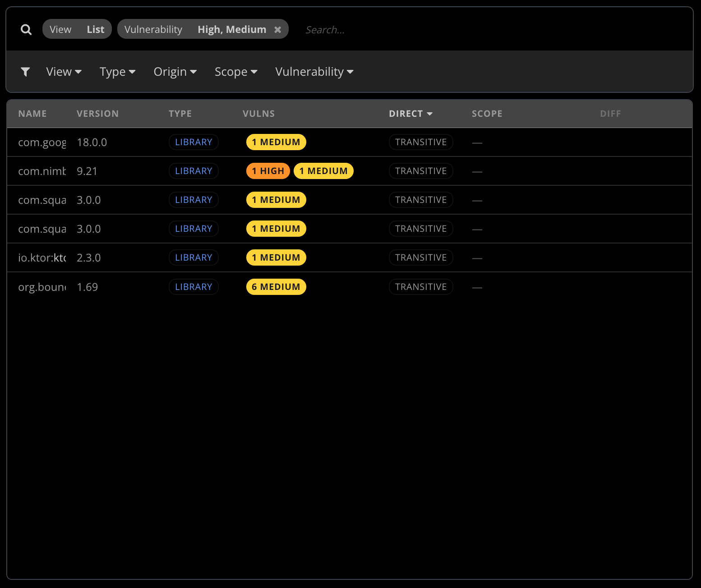Sort by the TYPE column header
Image resolution: width=701 pixels, height=588 pixels.
click(180, 114)
